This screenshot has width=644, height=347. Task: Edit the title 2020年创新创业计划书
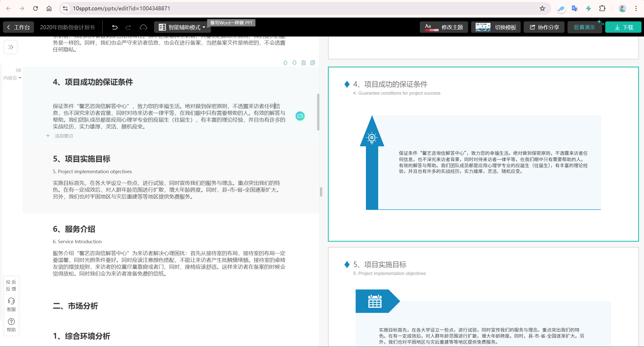[x=67, y=27]
